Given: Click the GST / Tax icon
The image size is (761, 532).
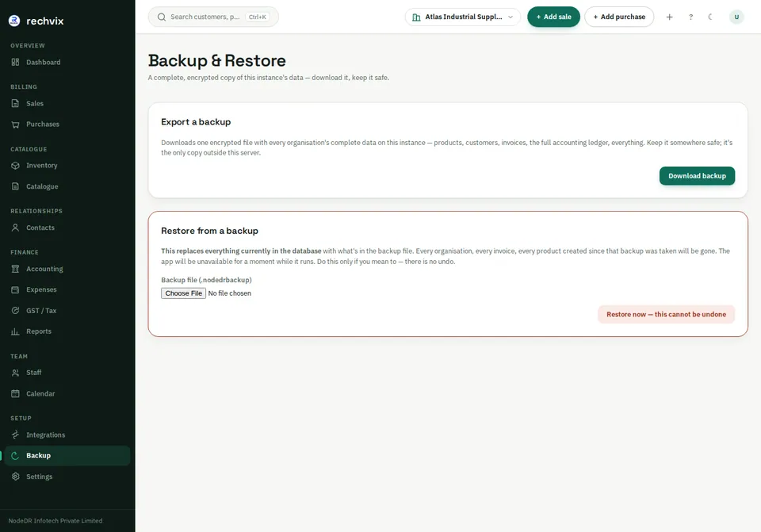Looking at the screenshot, I should (16, 311).
